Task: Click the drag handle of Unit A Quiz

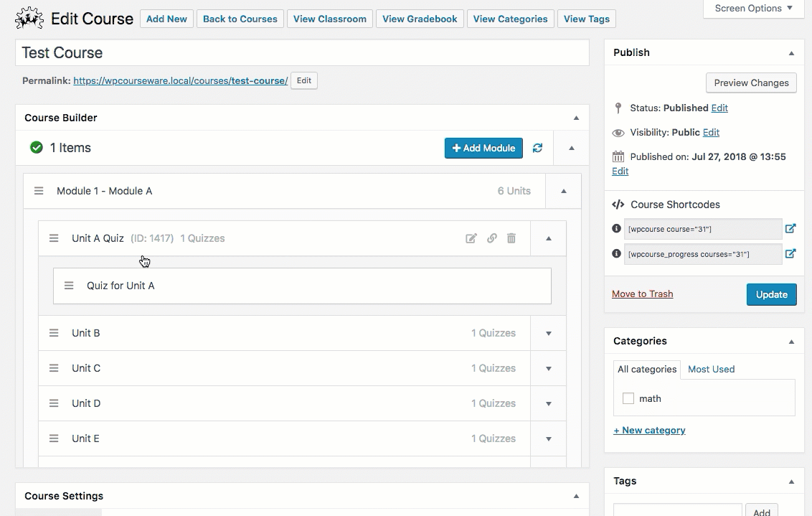Action: point(54,238)
